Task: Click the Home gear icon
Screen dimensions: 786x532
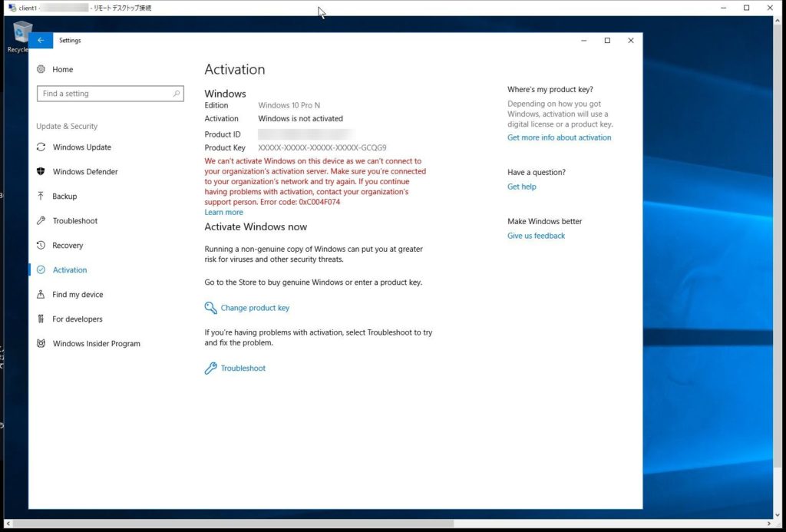Action: click(x=41, y=69)
